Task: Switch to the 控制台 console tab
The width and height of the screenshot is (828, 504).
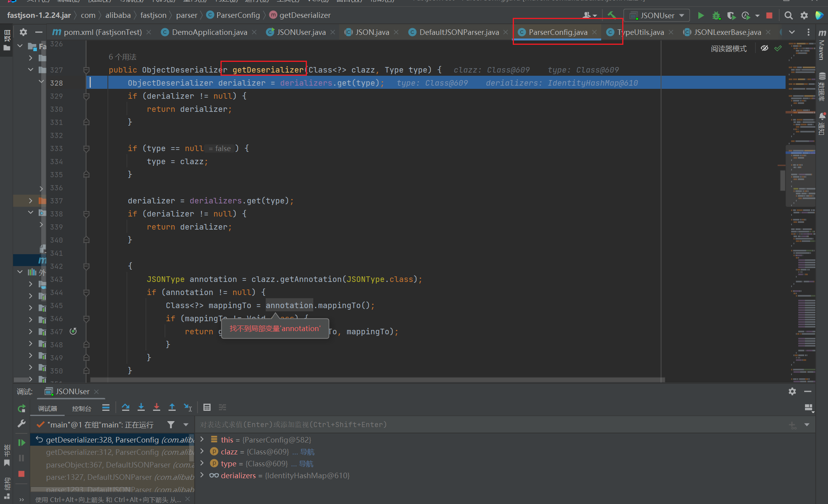Action: pos(81,408)
